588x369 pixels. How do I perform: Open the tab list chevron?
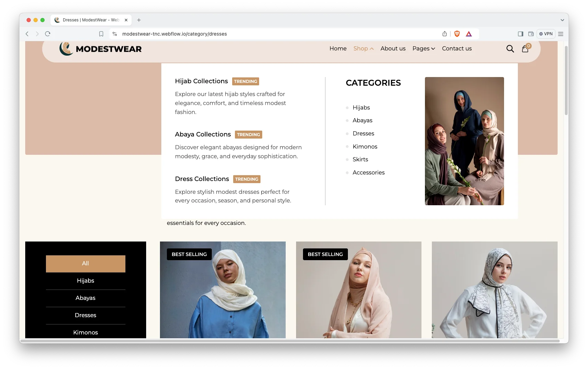pos(562,20)
